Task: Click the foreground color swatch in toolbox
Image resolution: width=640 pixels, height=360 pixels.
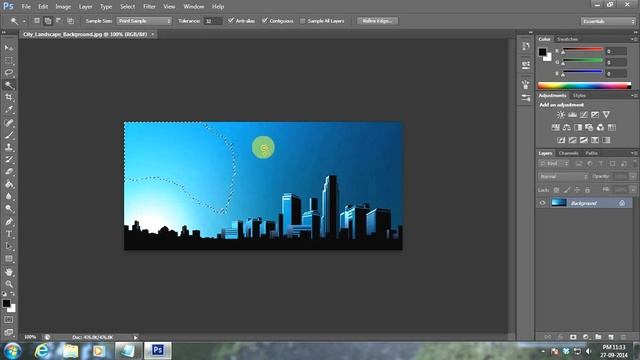Action: (x=6, y=303)
